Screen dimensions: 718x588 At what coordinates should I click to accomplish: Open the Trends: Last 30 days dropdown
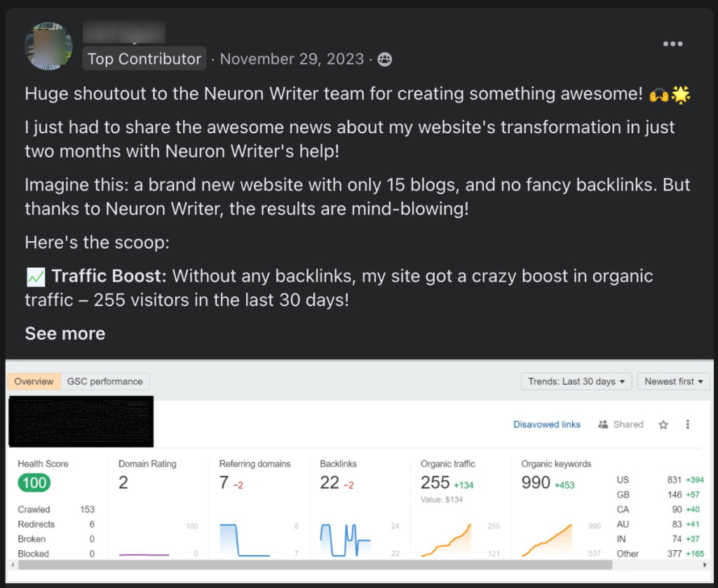[576, 381]
